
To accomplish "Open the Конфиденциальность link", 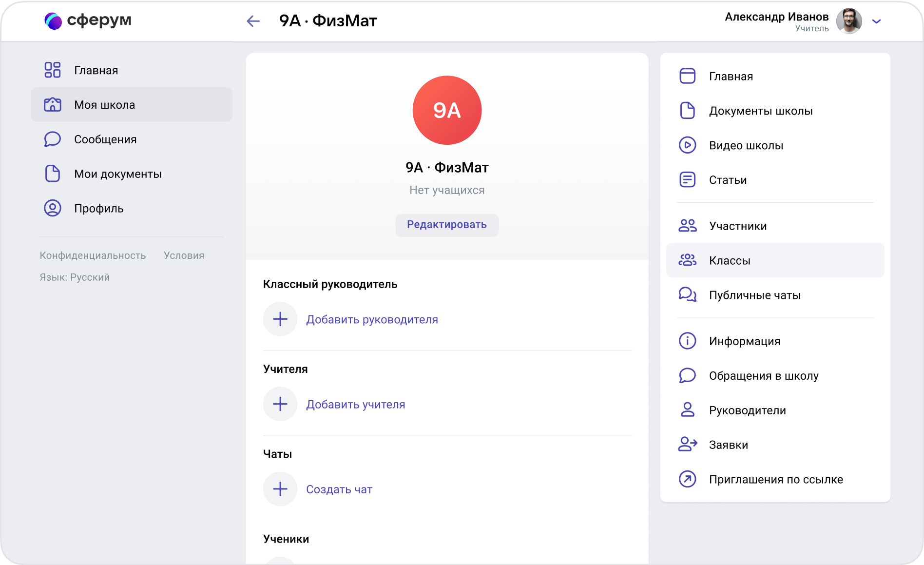I will click(93, 255).
